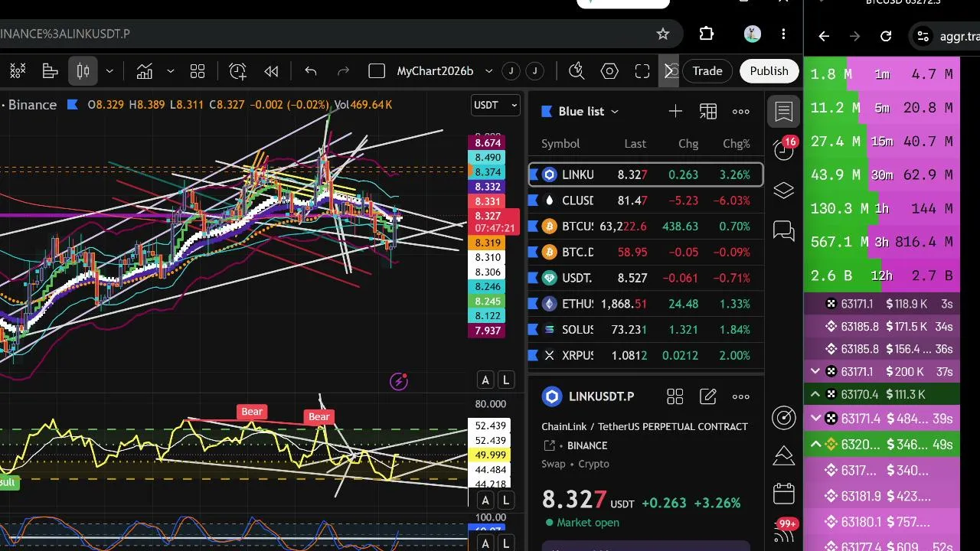This screenshot has width=980, height=551.
Task: Sort watchlist by Chg% column
Action: (737, 144)
